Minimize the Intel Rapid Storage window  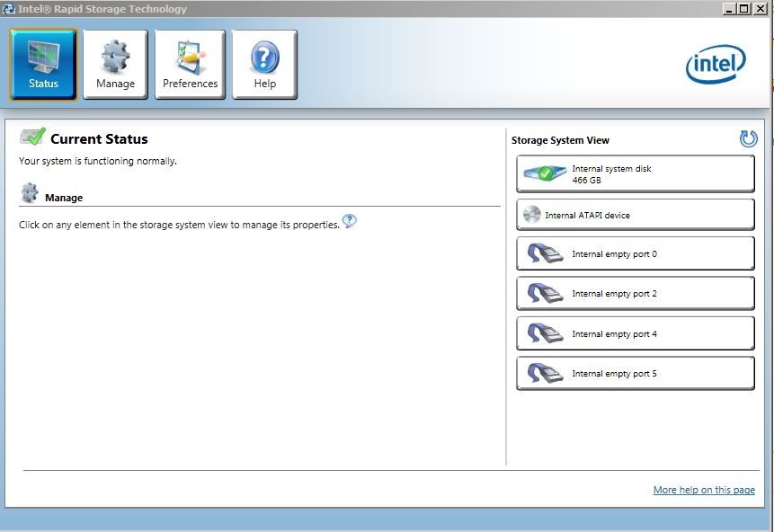coord(728,8)
